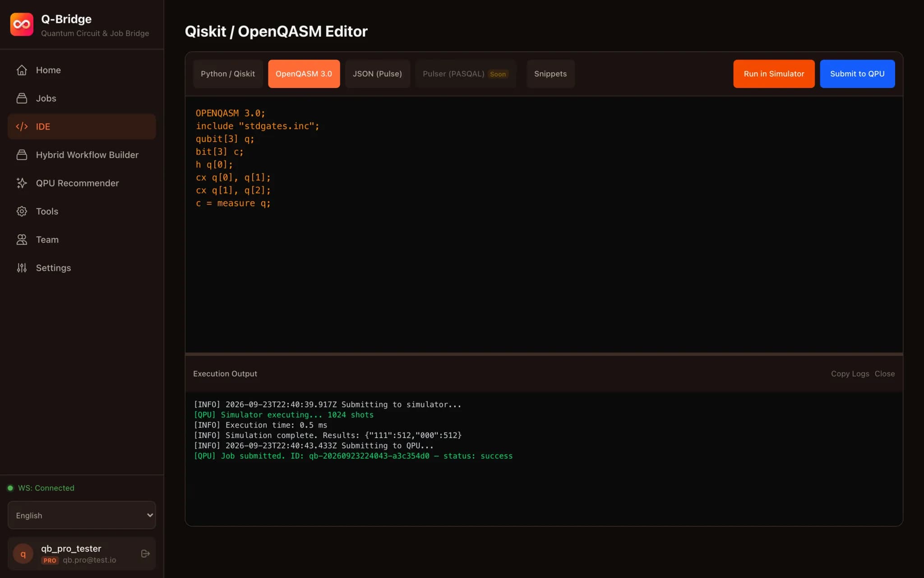This screenshot has height=578, width=924.
Task: Open Team page label
Action: [x=47, y=240]
